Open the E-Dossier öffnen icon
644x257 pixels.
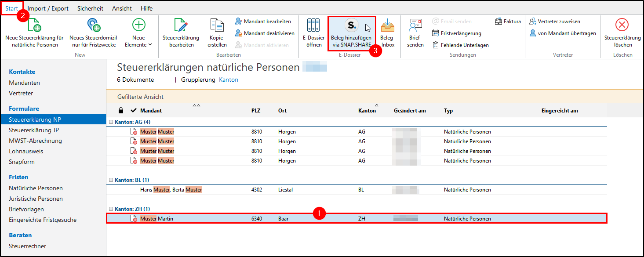[x=314, y=25]
